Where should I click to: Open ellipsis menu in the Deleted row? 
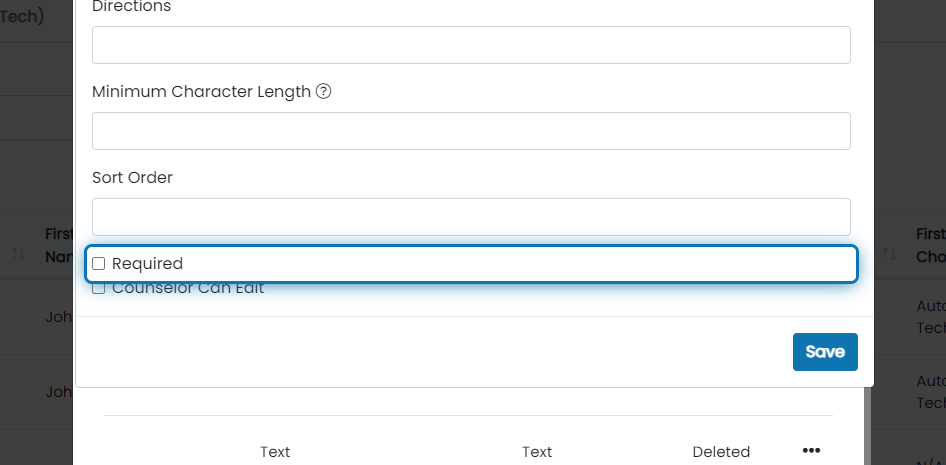point(811,451)
